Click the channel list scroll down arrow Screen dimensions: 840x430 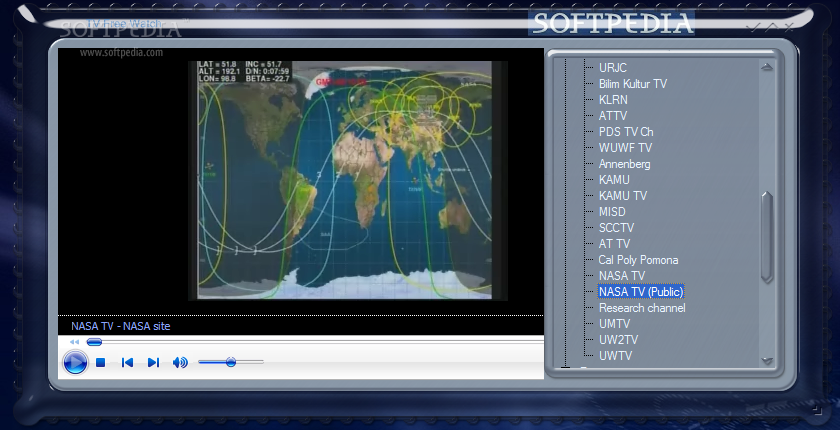(x=767, y=361)
